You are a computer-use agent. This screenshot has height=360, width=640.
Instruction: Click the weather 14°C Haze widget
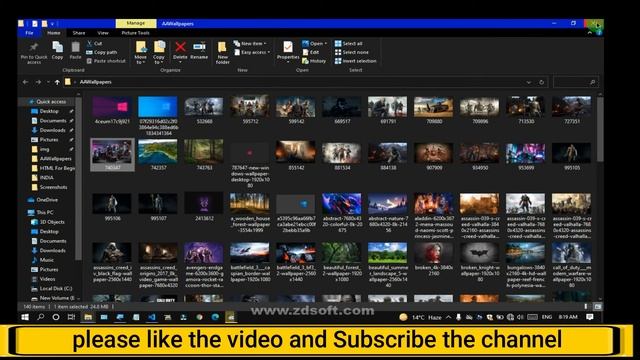click(421, 317)
